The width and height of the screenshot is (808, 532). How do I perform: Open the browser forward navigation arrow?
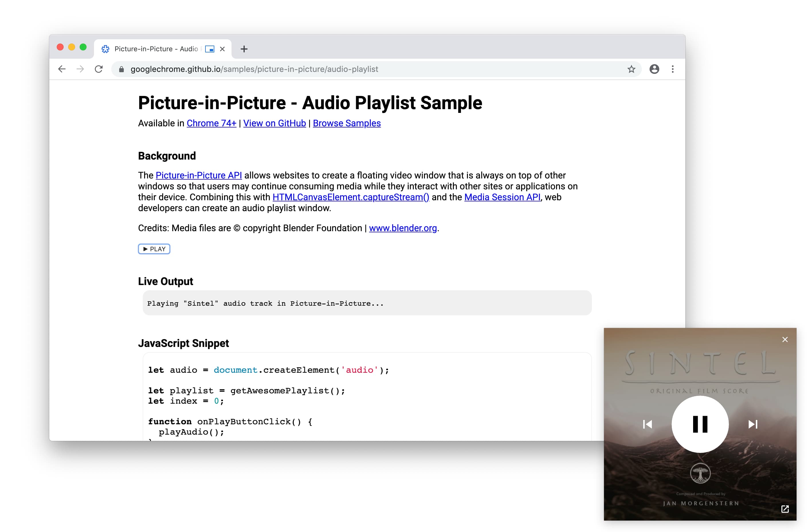click(80, 69)
